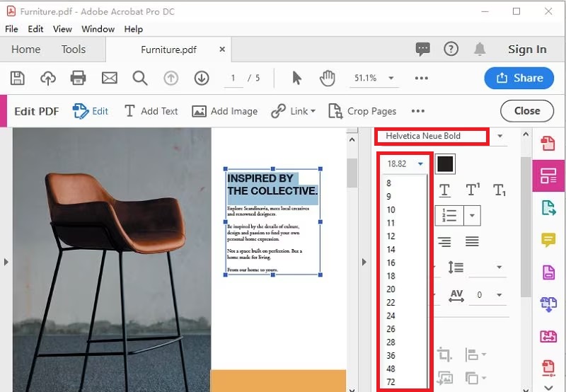This screenshot has width=566, height=392.
Task: Open the notifications bell icon
Action: click(480, 49)
